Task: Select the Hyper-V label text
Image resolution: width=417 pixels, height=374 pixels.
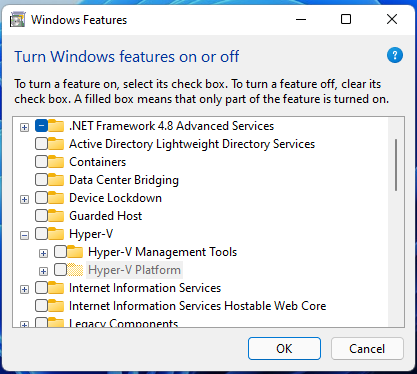Action: (91, 234)
